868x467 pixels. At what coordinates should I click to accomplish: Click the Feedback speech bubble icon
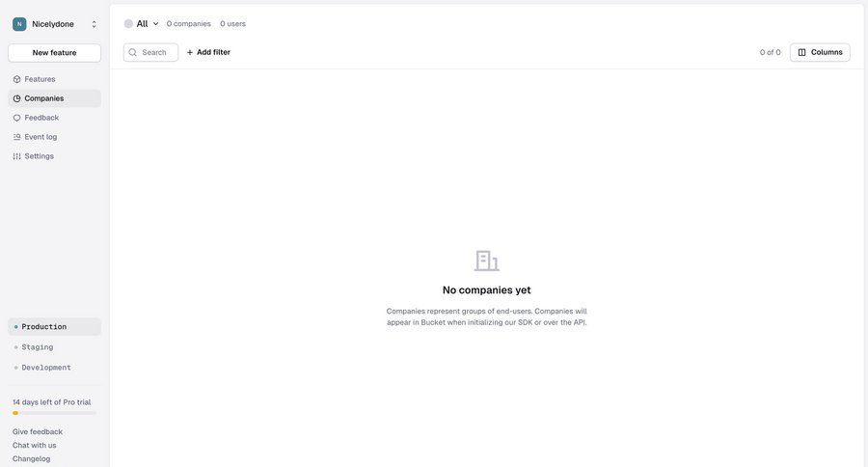tap(16, 118)
